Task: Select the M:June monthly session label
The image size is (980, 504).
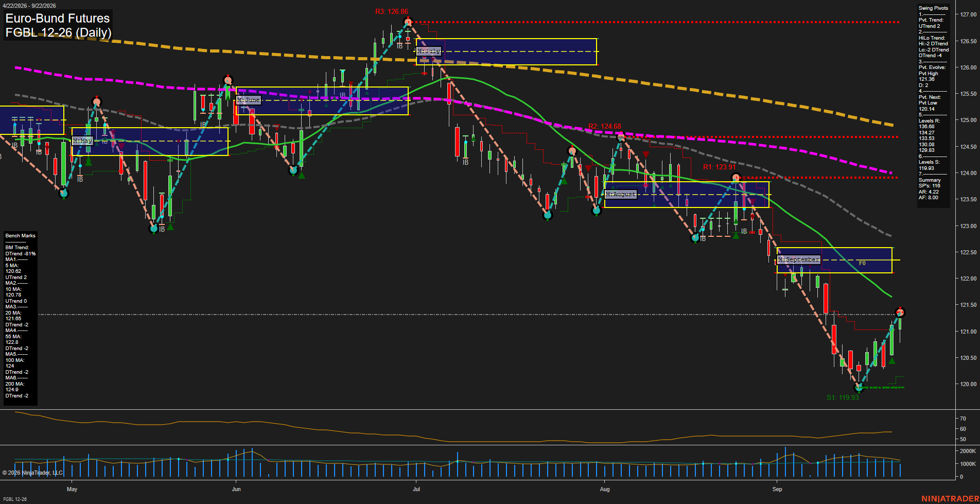Action: pyautogui.click(x=249, y=100)
